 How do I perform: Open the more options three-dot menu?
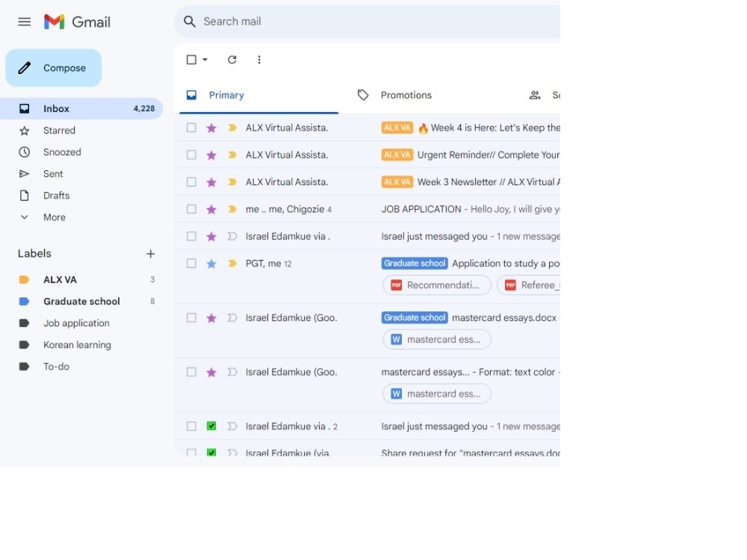(259, 60)
